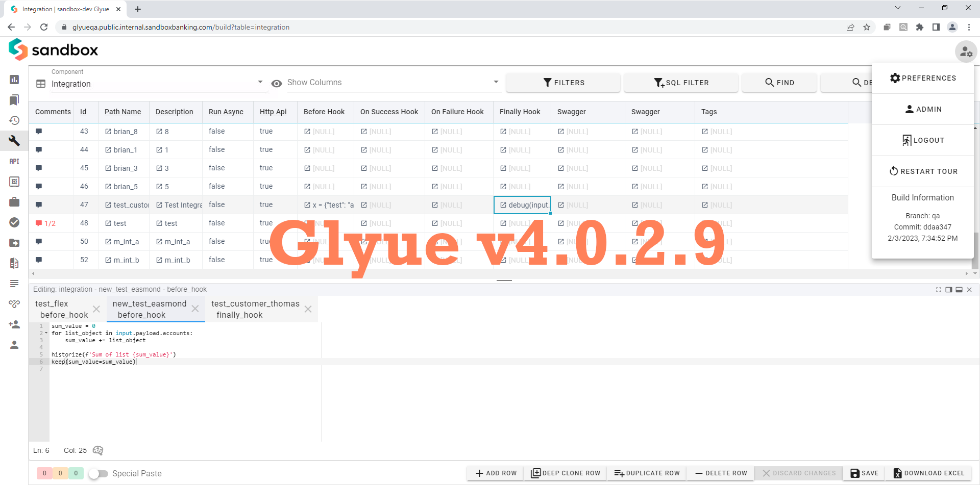Click the sandbox logo
Viewport: 980px width, 485px height.
[53, 50]
